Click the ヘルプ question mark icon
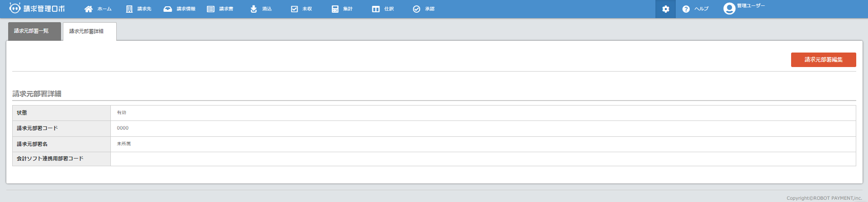Viewport: 868px width, 202px height. [686, 9]
